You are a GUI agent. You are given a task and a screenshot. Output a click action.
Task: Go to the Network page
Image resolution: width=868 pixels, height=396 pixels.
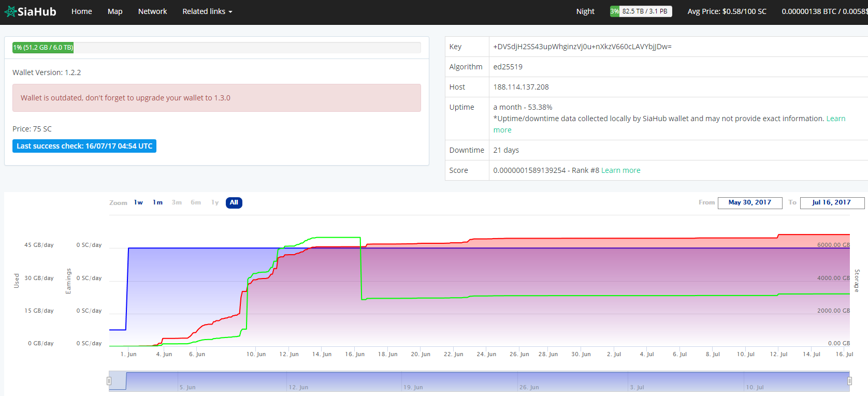pyautogui.click(x=153, y=11)
